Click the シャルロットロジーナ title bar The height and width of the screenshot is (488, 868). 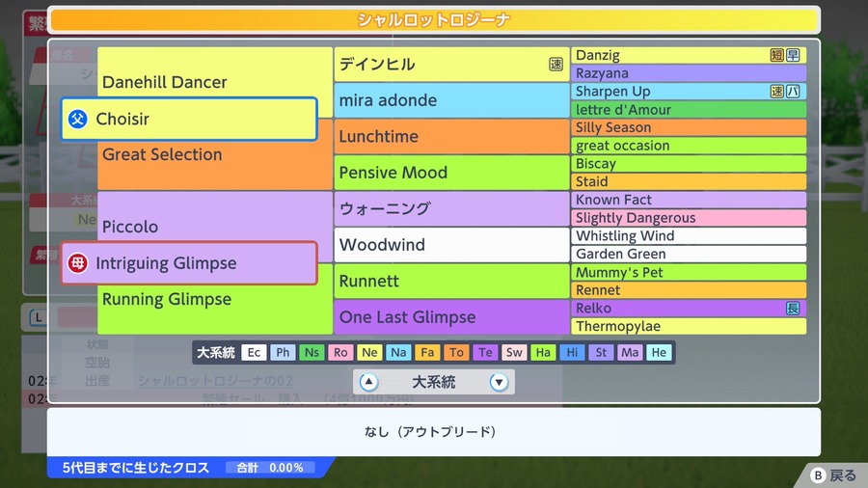(x=434, y=20)
